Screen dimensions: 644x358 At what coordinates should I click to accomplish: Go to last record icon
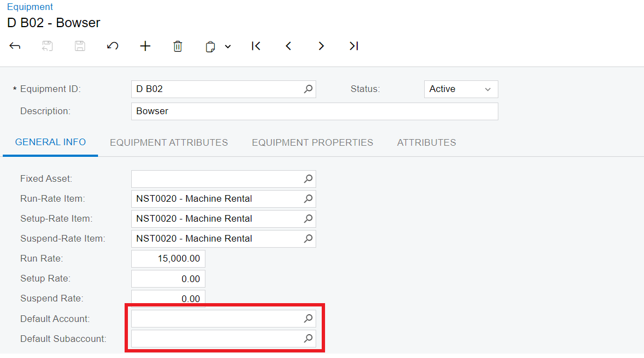pyautogui.click(x=354, y=46)
